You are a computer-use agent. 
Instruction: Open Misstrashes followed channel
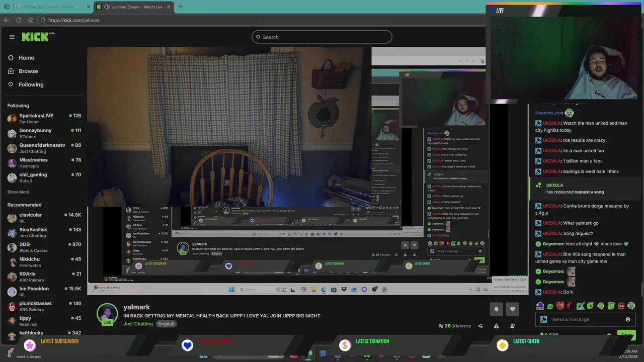pos(44,162)
